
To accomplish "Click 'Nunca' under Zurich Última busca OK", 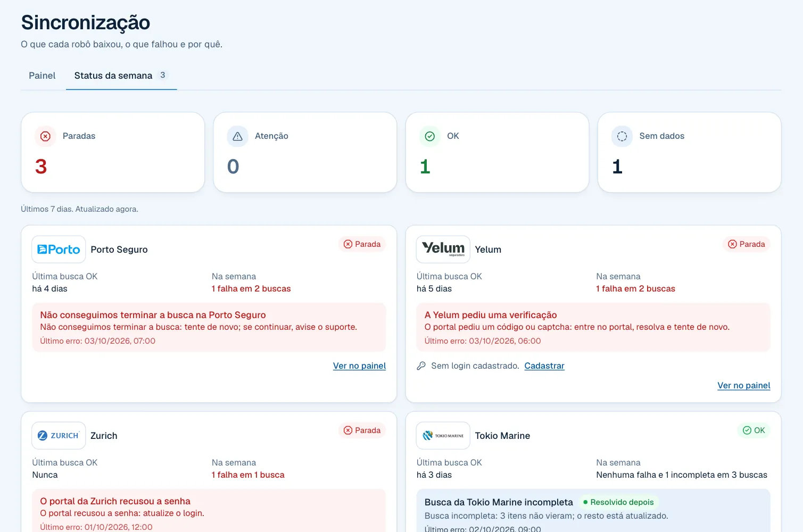I will pos(45,475).
